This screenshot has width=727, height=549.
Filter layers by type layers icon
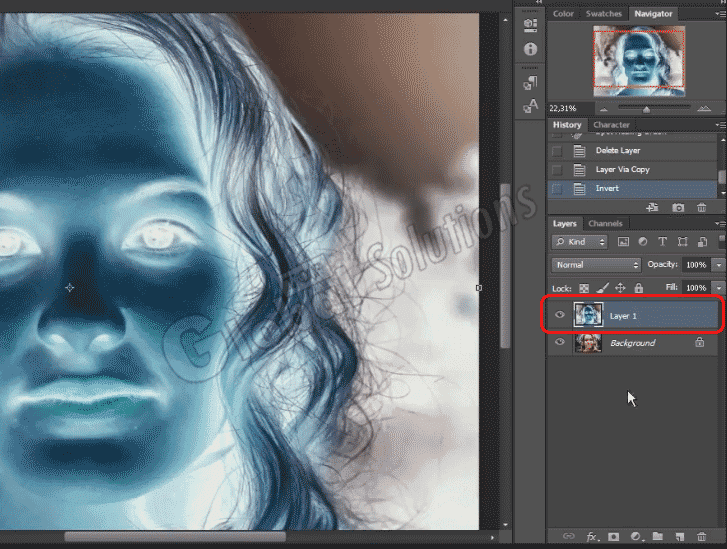coord(662,242)
